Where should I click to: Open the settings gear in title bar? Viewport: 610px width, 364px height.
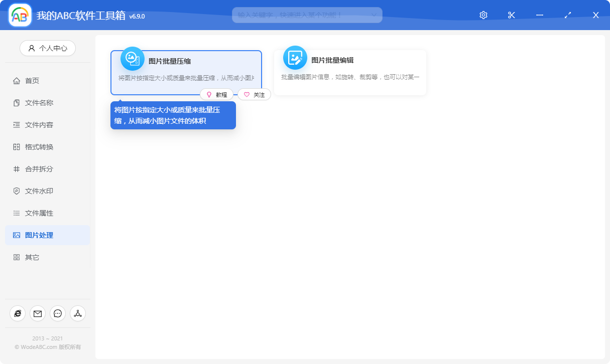pos(483,15)
